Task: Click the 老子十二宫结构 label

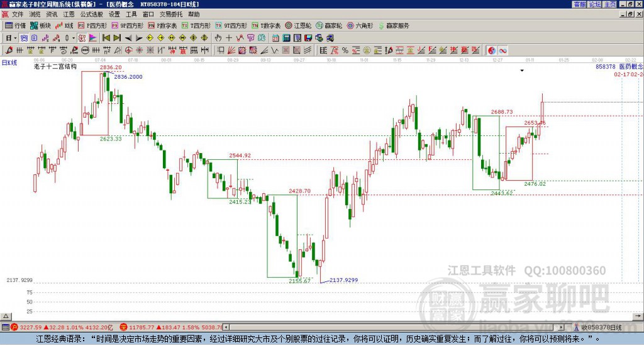Action: [x=55, y=66]
